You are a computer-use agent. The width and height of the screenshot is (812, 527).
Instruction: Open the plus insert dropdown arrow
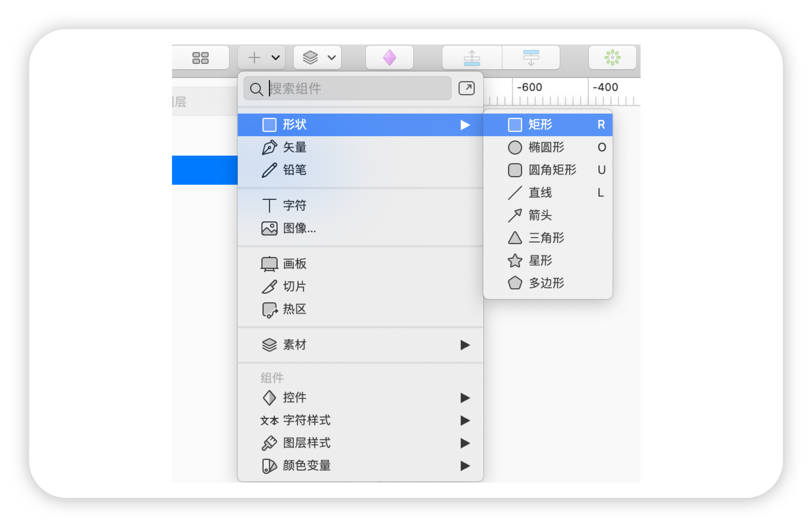(x=276, y=58)
